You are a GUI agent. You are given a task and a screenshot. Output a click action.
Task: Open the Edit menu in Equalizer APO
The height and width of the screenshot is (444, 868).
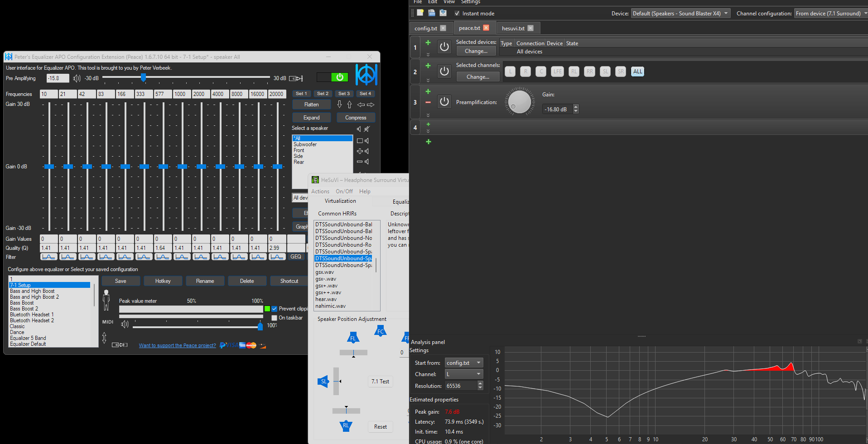[x=433, y=2]
